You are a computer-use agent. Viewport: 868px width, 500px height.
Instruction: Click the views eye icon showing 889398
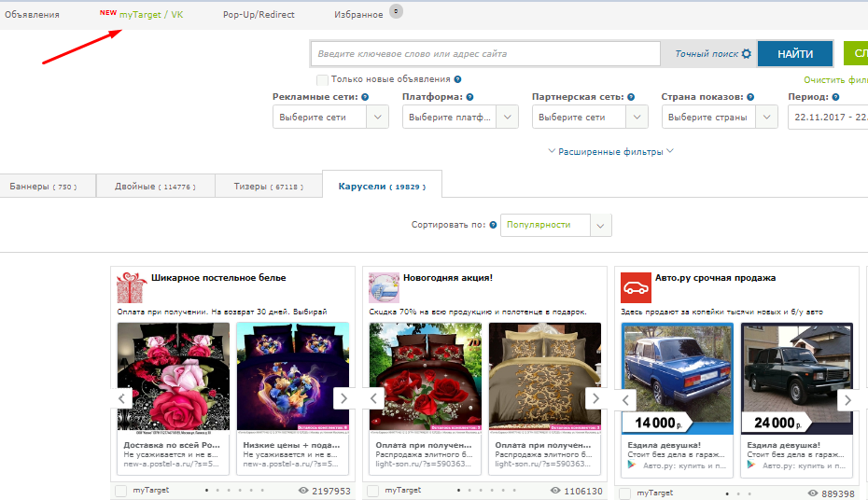pos(813,493)
